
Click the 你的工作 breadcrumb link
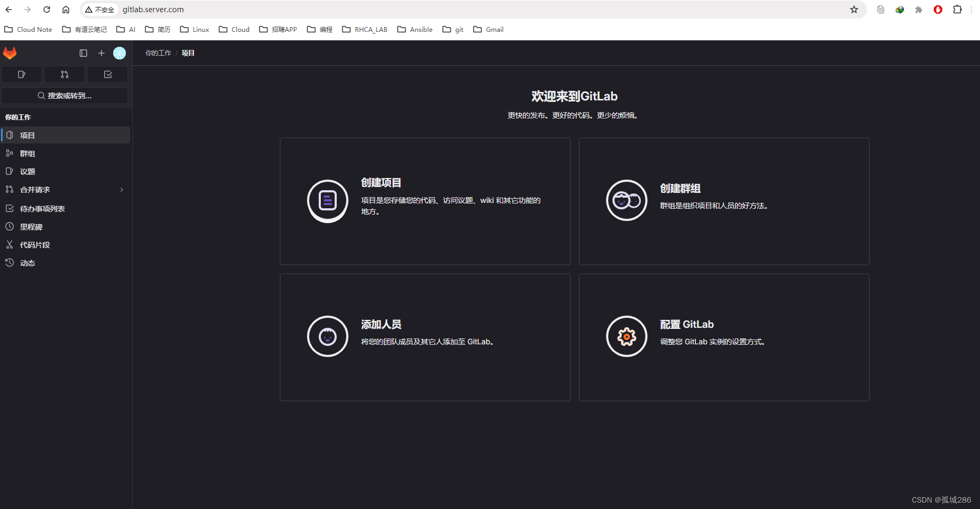tap(158, 53)
